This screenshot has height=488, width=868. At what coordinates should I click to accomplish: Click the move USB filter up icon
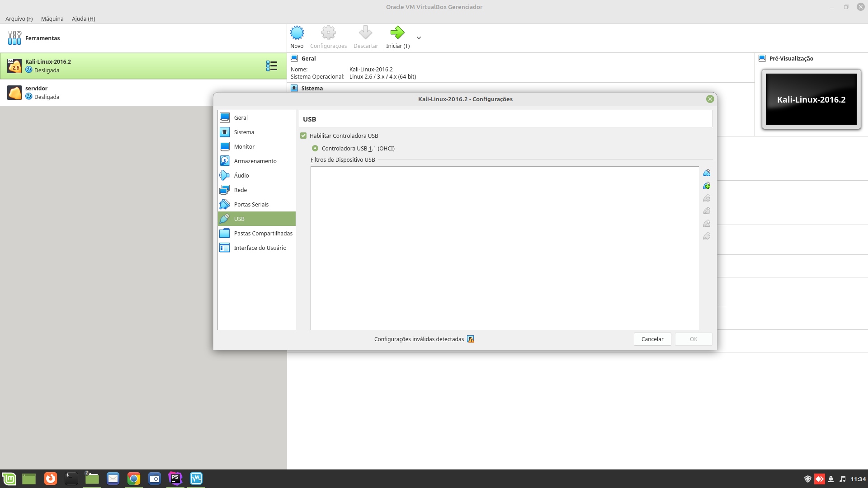pyautogui.click(x=707, y=224)
